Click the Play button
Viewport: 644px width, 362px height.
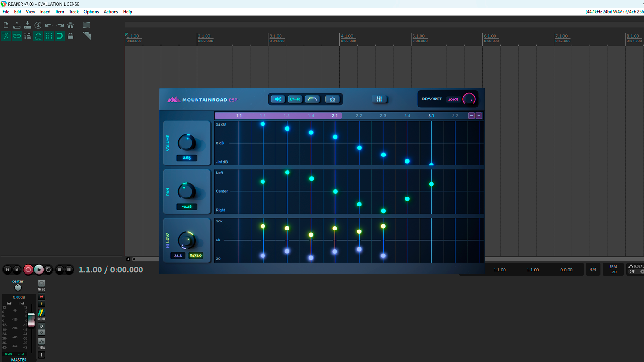click(x=39, y=270)
